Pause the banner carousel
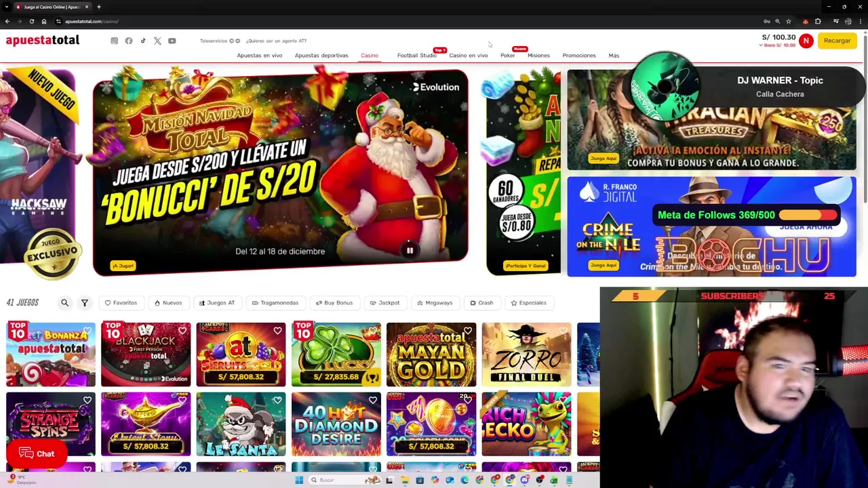This screenshot has width=868, height=488. click(x=410, y=251)
